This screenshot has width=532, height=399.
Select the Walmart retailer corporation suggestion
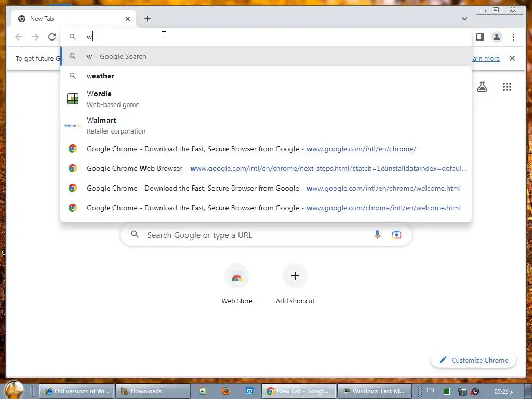(266, 126)
